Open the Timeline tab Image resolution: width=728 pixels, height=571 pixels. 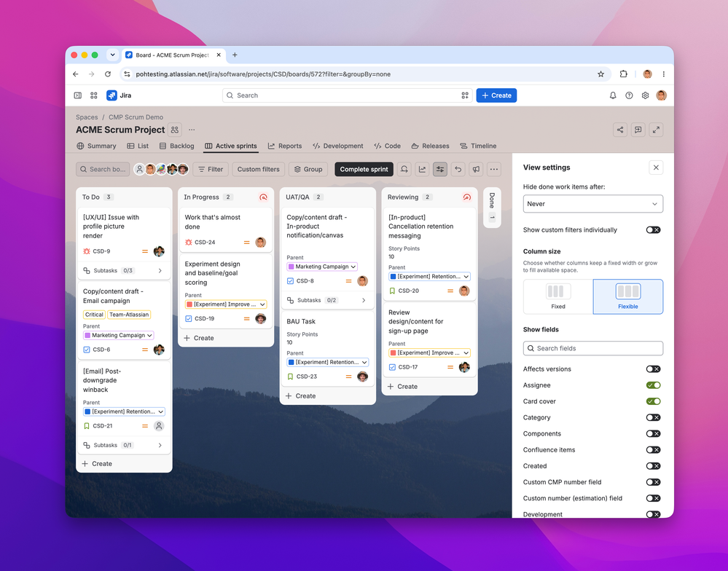point(478,146)
